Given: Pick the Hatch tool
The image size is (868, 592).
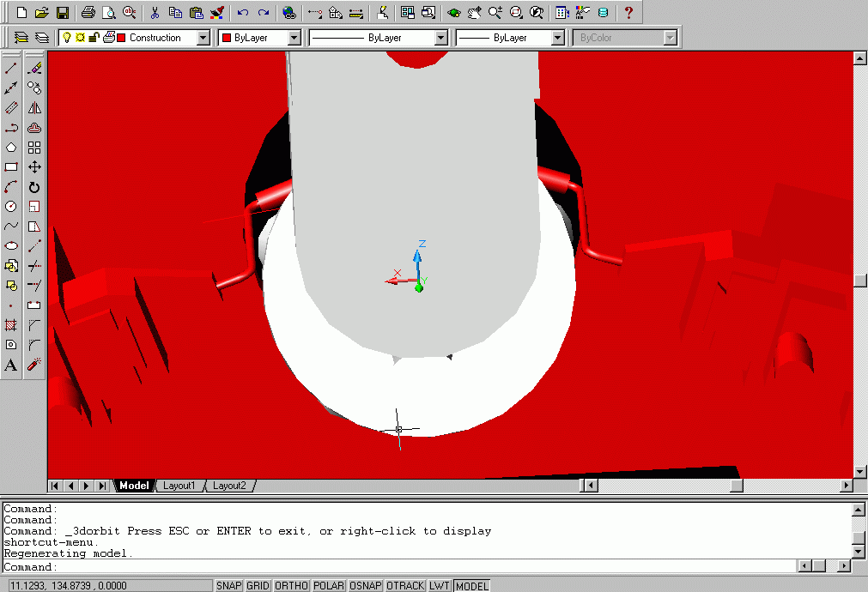Looking at the screenshot, I should click(x=11, y=325).
